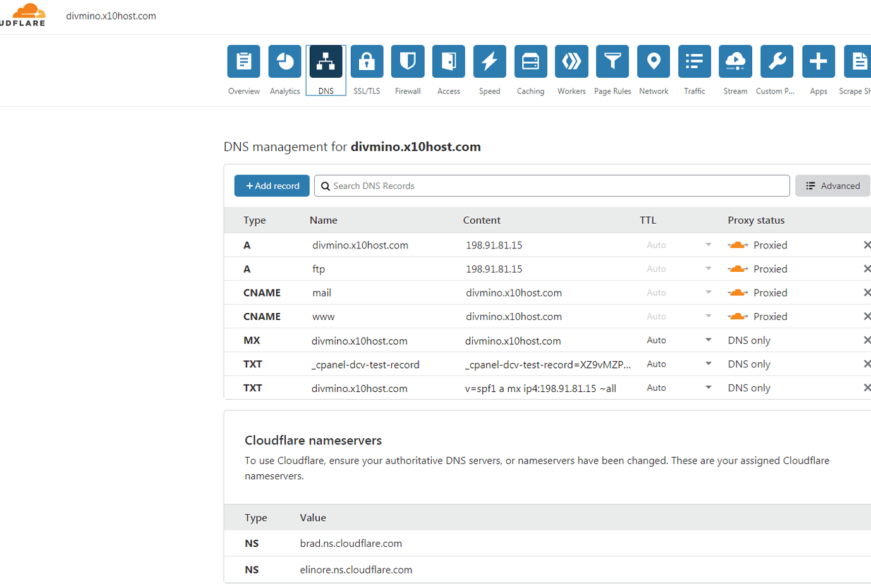
Task: Click the DNS only status of MX record
Action: point(749,340)
